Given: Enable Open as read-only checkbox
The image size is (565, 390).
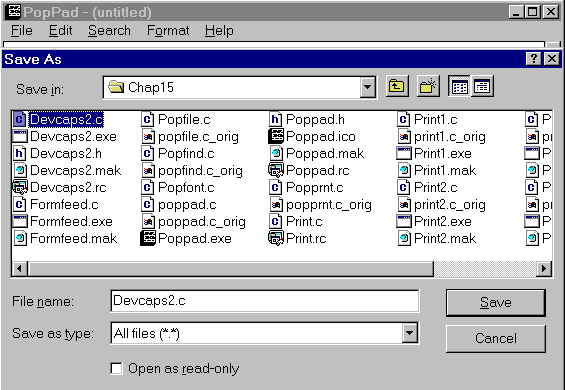Looking at the screenshot, I should tap(116, 368).
